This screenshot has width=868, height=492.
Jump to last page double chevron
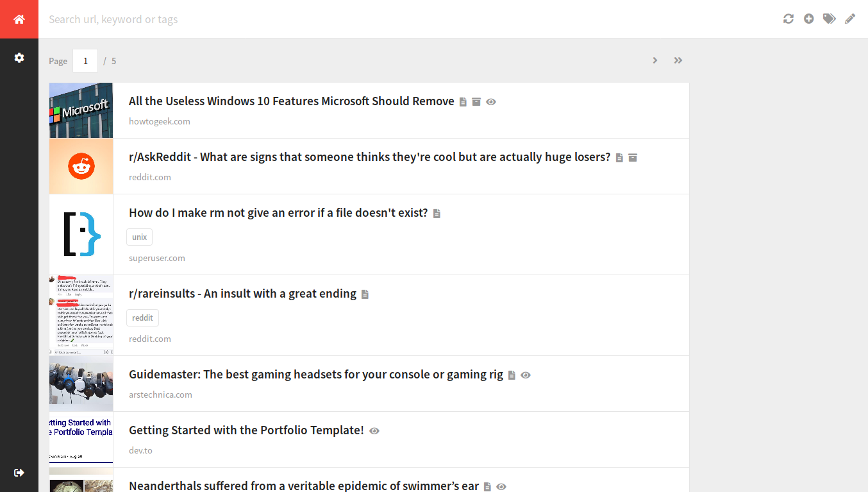pyautogui.click(x=678, y=60)
